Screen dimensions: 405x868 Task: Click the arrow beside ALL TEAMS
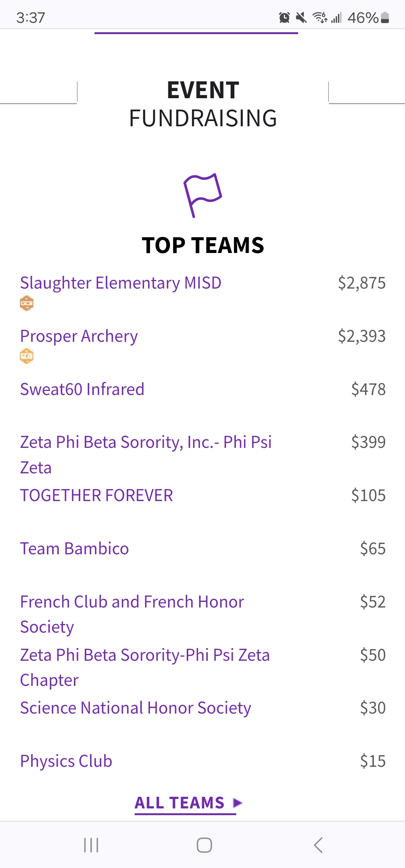238,803
